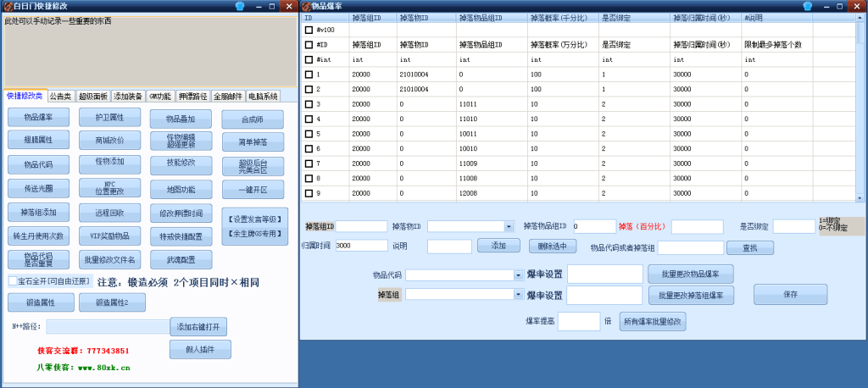Tick the checkbox for row #ID

[309, 44]
